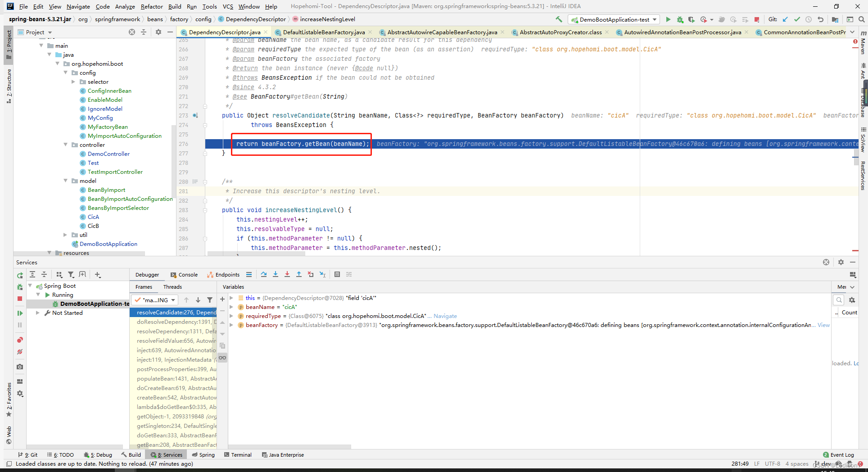Expand the Not Started services node
Image resolution: width=868 pixels, height=472 pixels.
coord(38,313)
